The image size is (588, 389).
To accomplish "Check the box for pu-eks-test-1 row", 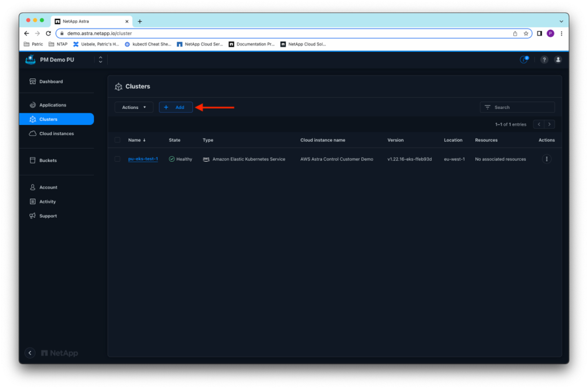I will point(117,159).
